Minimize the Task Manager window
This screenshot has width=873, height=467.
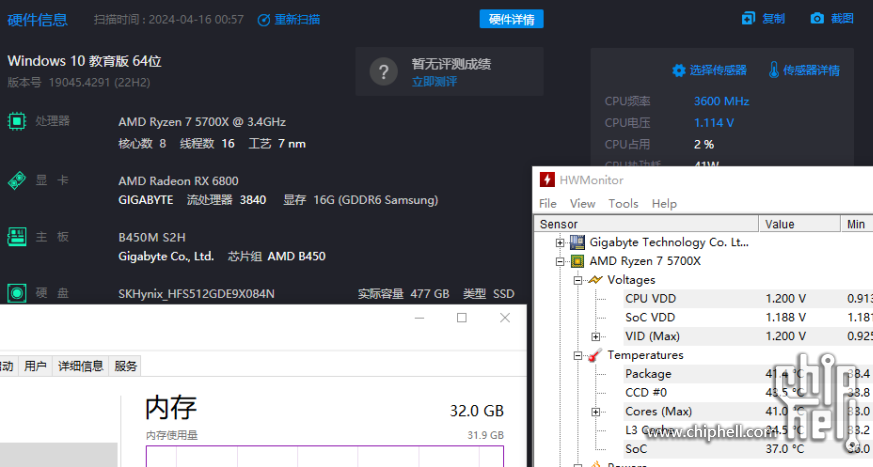[419, 318]
